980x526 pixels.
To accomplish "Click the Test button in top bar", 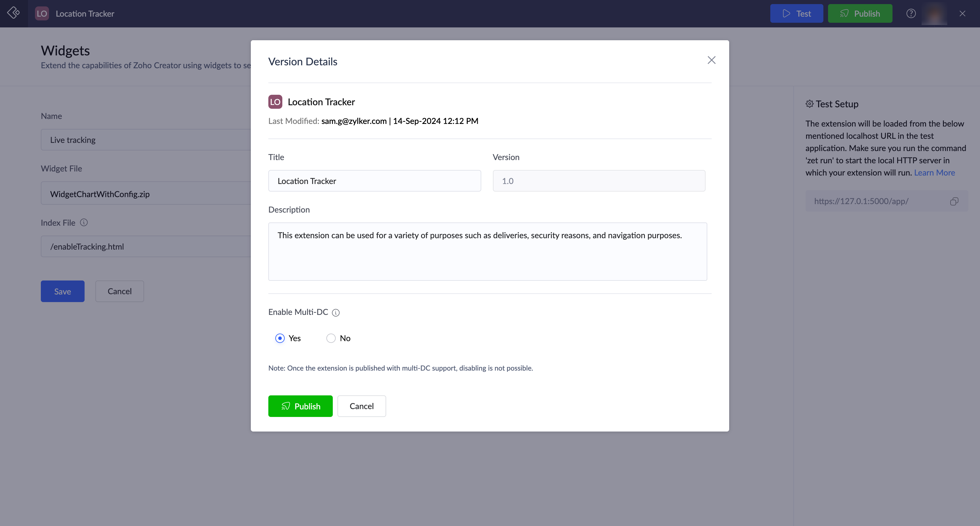I will (796, 14).
